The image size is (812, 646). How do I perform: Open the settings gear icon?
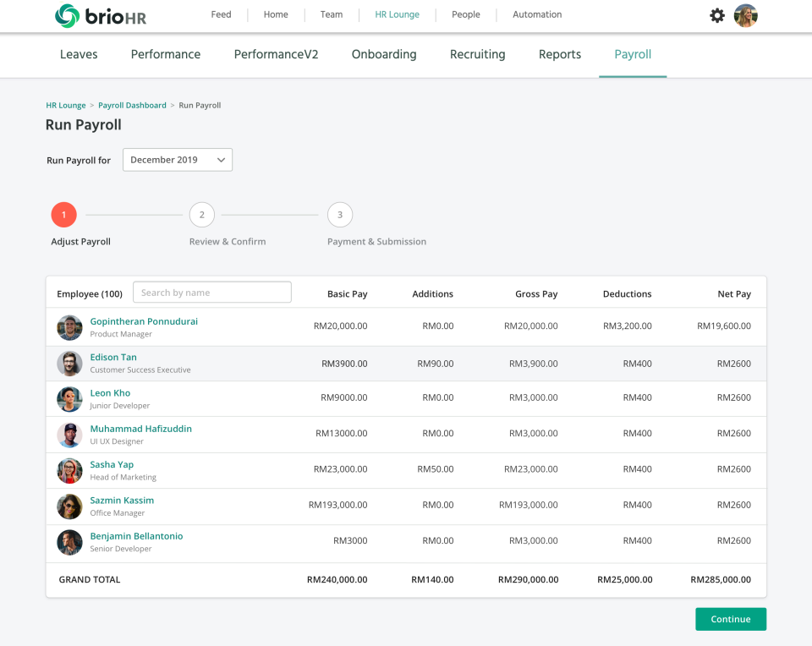click(717, 14)
